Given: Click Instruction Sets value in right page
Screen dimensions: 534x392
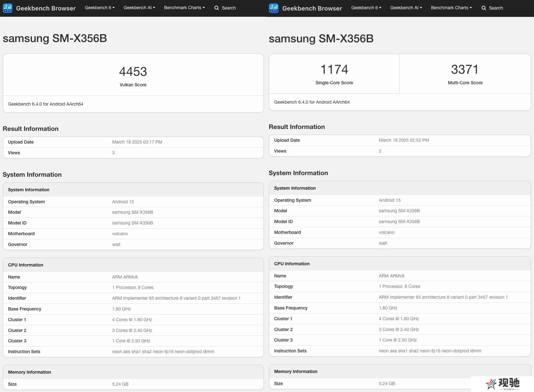Looking at the screenshot, I should coord(430,351).
